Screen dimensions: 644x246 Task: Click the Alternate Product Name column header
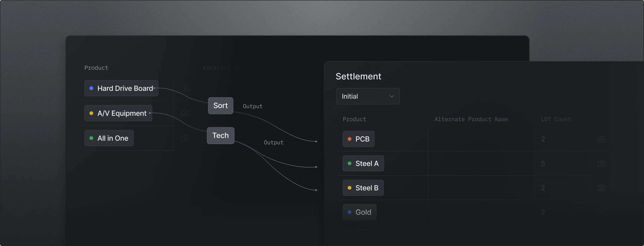[471, 119]
